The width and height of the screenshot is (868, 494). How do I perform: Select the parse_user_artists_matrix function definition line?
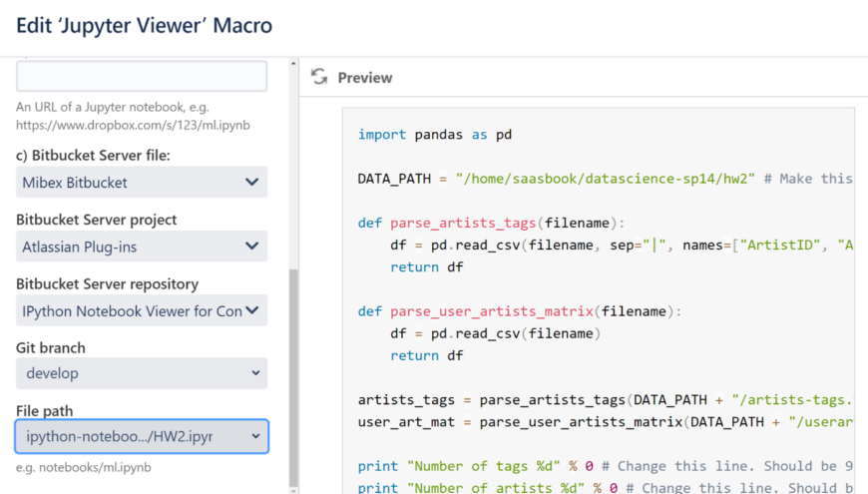point(519,311)
